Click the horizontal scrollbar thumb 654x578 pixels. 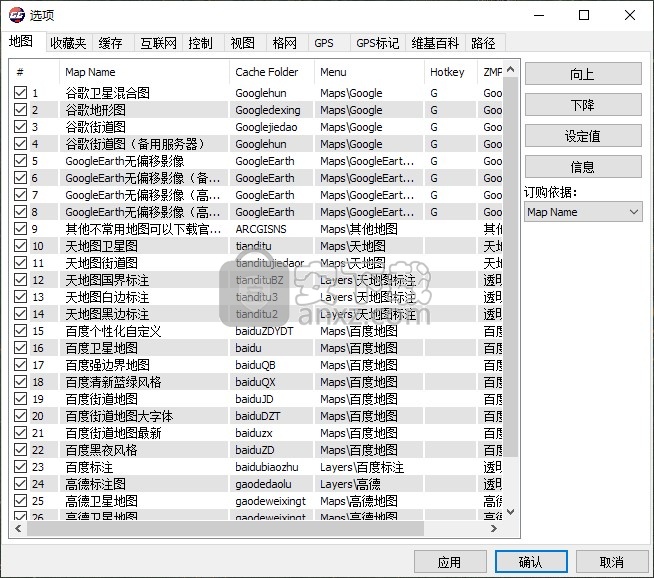pos(225,528)
